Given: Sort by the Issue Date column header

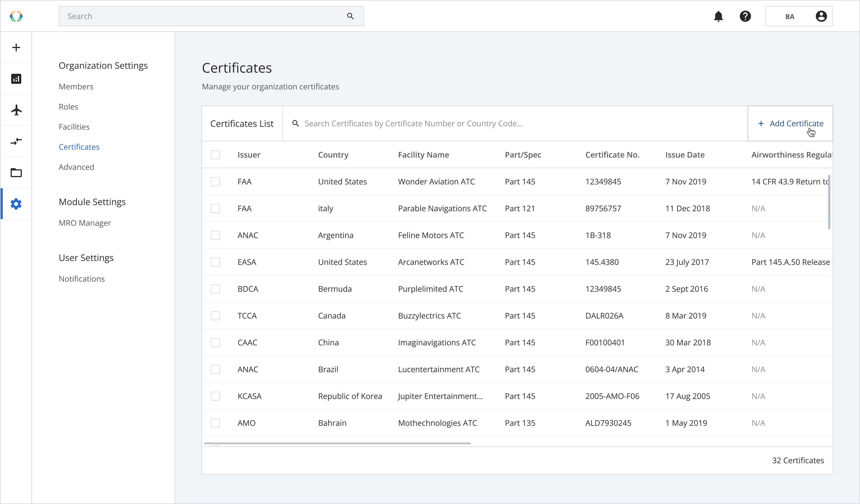Looking at the screenshot, I should point(685,155).
